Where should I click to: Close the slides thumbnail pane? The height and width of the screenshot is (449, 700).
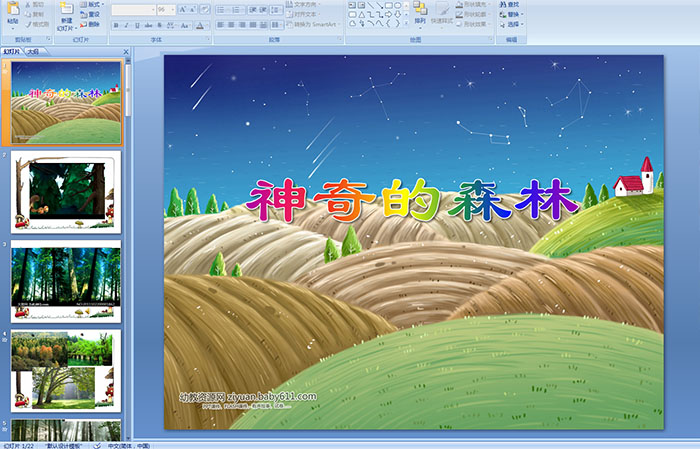click(x=126, y=52)
